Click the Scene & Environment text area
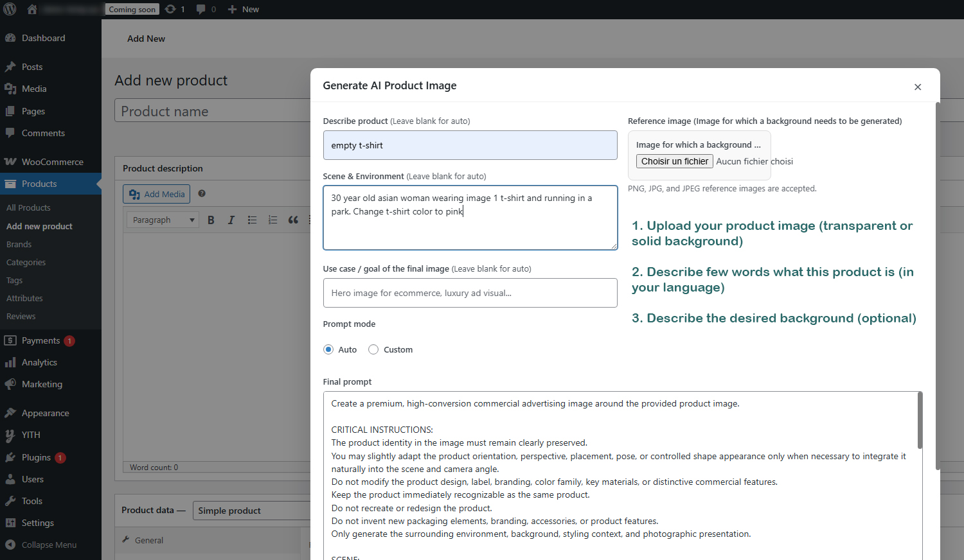 coord(470,218)
